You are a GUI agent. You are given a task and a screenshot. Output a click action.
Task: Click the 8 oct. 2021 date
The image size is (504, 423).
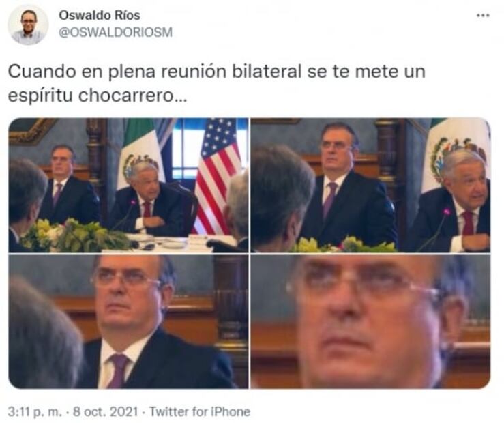(106, 412)
